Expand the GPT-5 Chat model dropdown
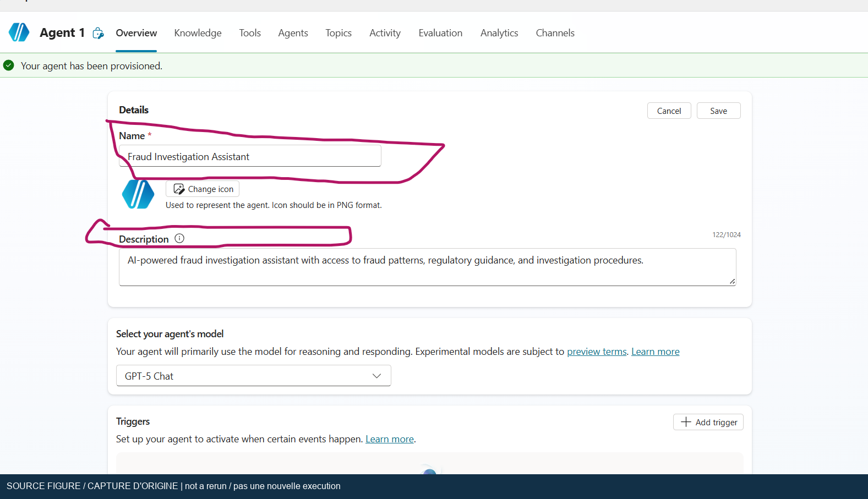 (x=254, y=376)
